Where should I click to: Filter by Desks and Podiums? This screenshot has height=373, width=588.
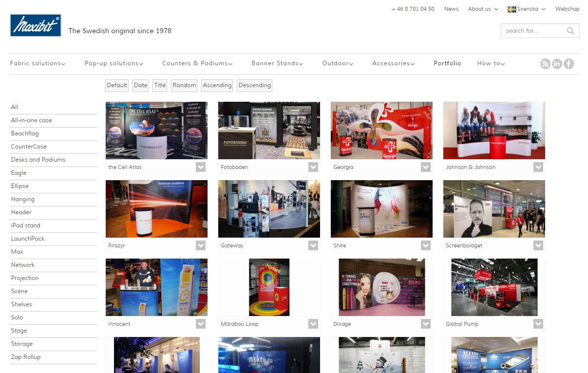pyautogui.click(x=54, y=160)
